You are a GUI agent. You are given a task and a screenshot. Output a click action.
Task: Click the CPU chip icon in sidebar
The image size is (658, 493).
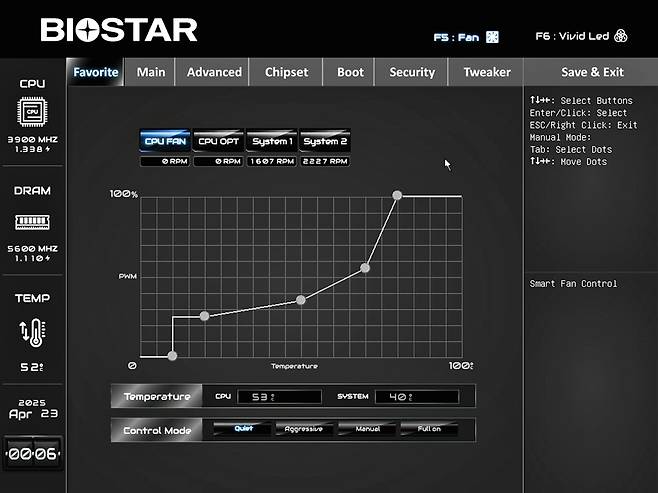pos(32,111)
